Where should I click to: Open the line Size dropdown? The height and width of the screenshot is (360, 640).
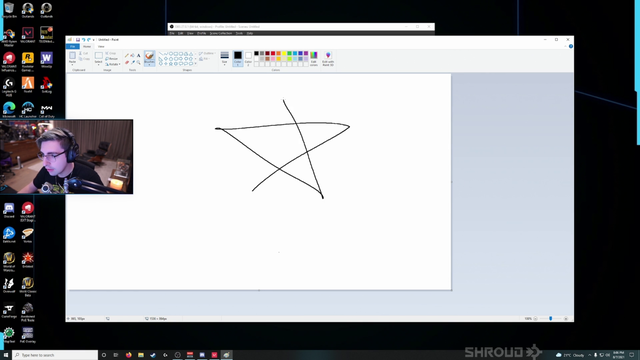[224, 59]
